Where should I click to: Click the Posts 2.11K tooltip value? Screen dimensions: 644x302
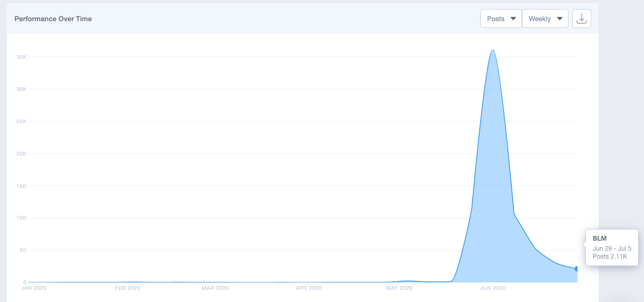pos(610,257)
